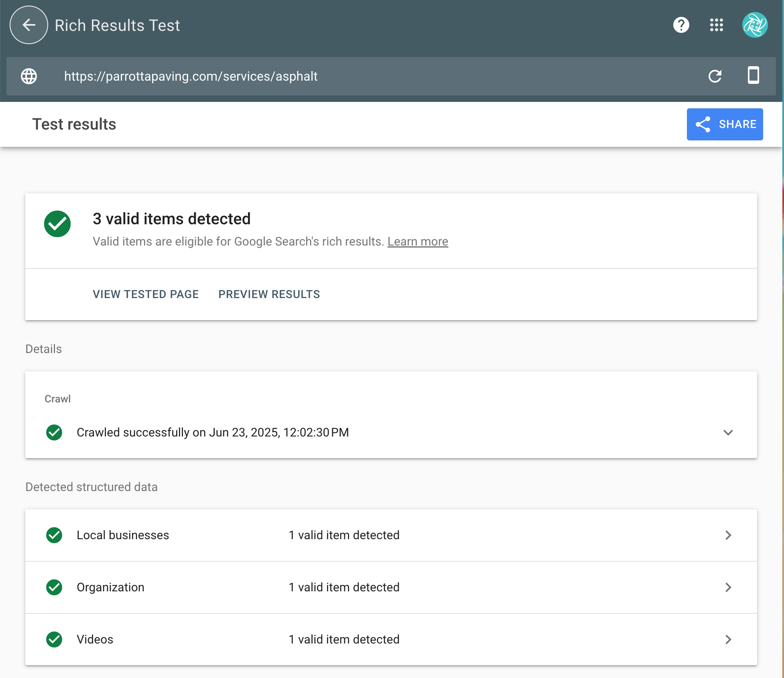
Task: Open the help question mark icon
Action: [681, 25]
